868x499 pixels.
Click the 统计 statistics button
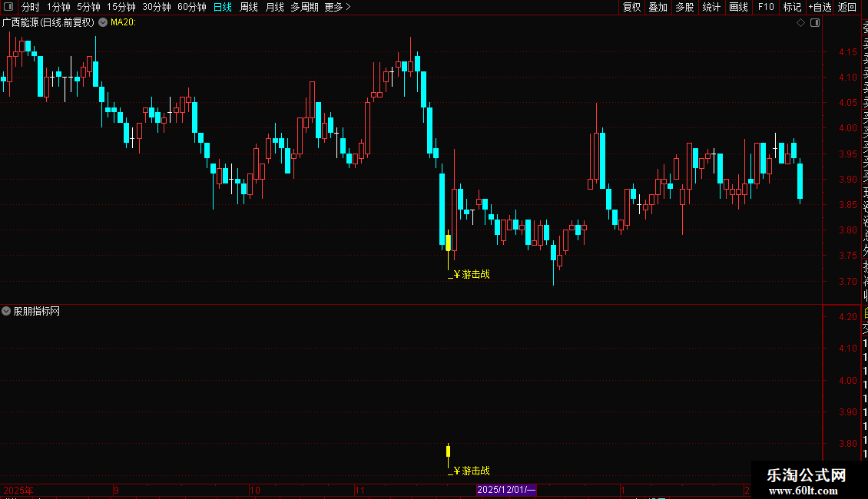click(x=711, y=7)
